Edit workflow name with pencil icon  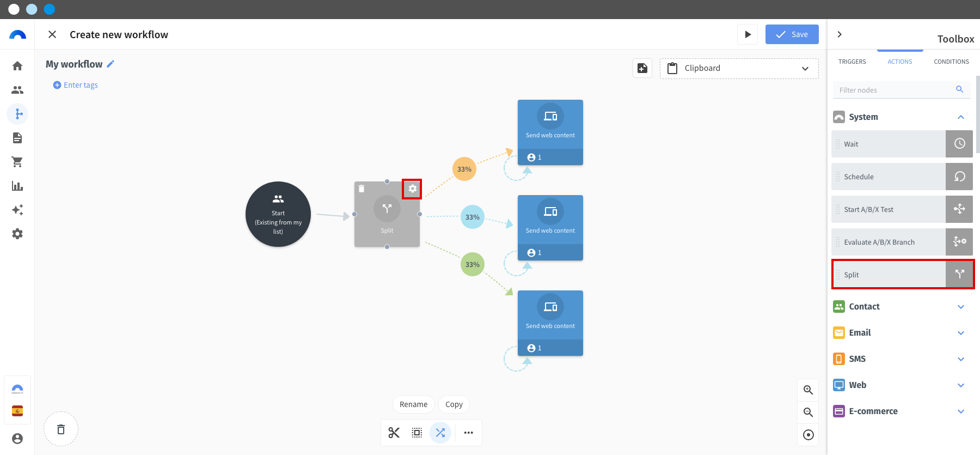coord(111,64)
